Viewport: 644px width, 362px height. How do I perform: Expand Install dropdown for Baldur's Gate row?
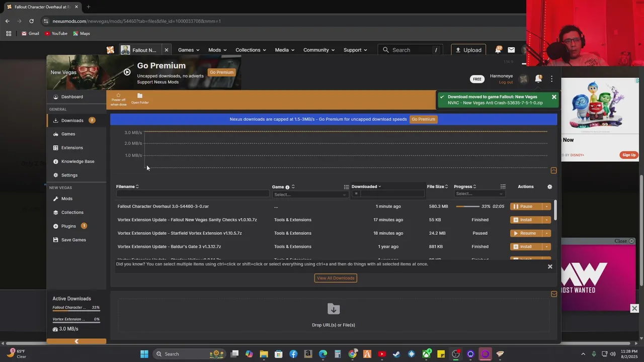point(547,247)
